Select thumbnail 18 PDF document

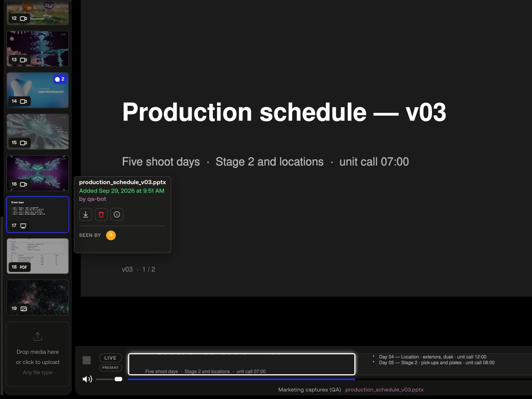tap(38, 256)
